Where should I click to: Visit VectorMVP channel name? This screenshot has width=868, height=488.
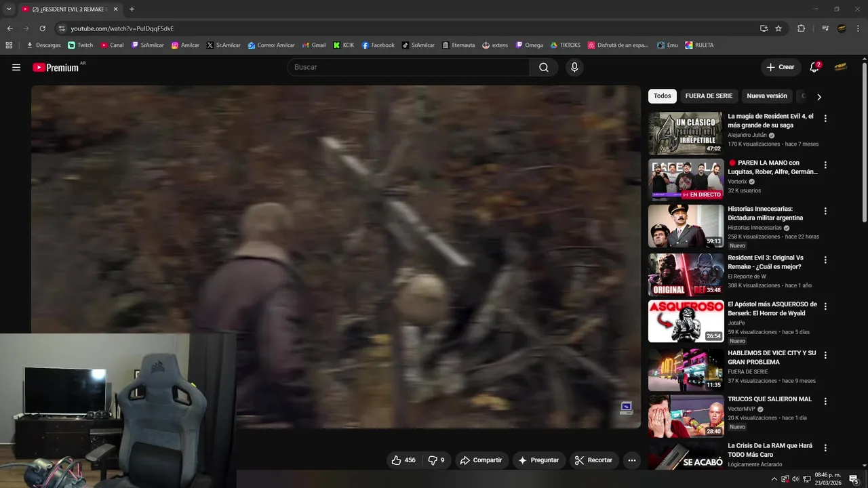click(x=742, y=409)
